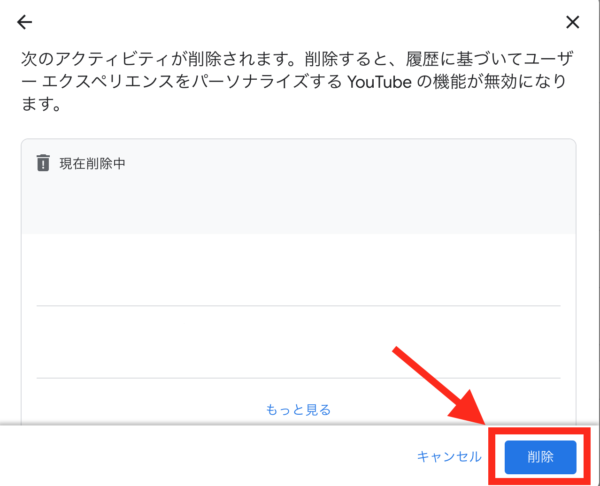600x486 pixels.
Task: Confirm by clicking the blue 削除 button
Action: point(540,457)
